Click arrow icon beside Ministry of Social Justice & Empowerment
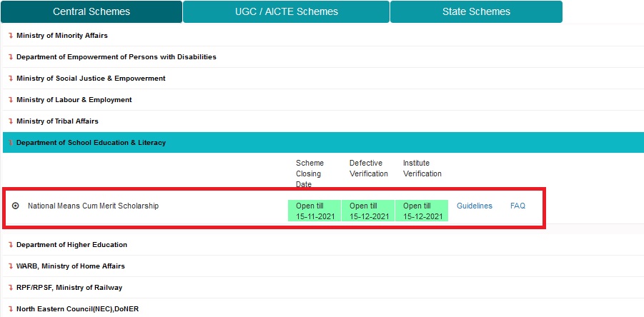The image size is (644, 317). point(11,79)
